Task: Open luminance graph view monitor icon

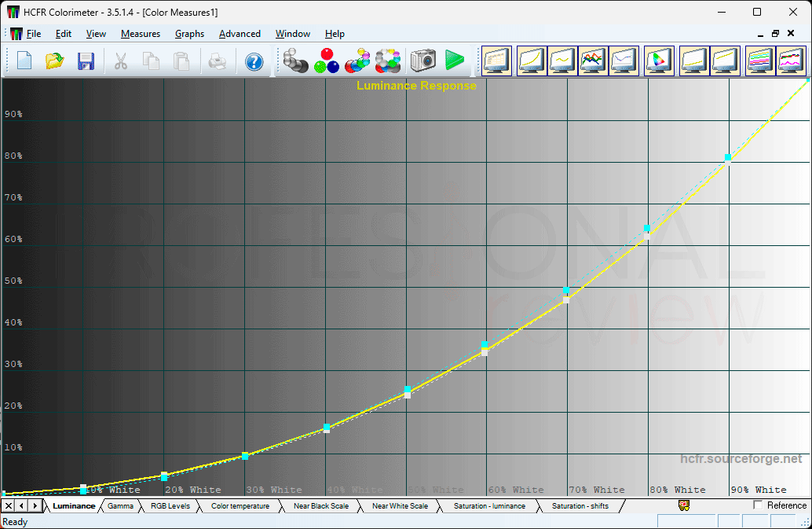Action: coord(532,61)
